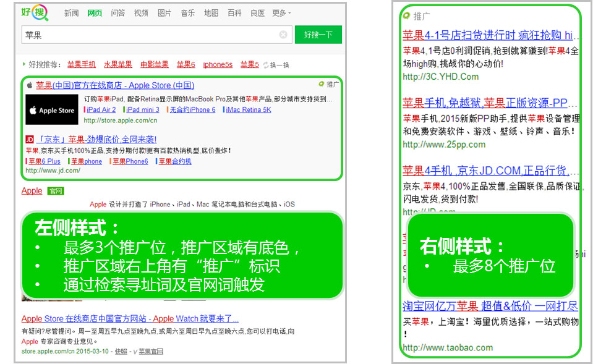Image resolution: width=606 pixels, height=364 pixels.
Task: Open the 百科 tab
Action: (234, 13)
